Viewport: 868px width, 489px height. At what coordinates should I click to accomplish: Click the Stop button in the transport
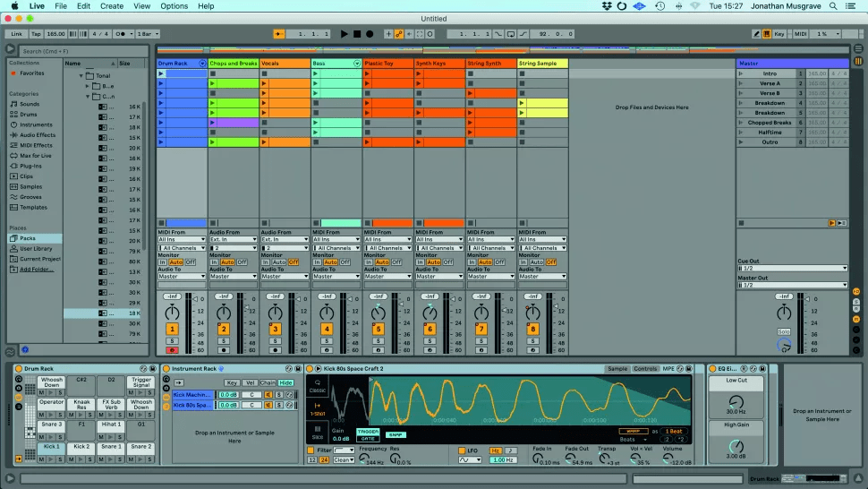tap(356, 33)
